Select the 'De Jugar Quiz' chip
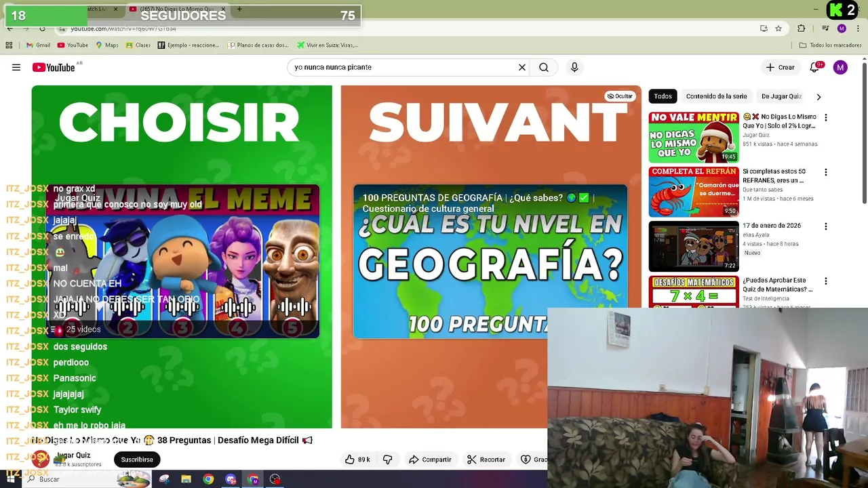The image size is (868, 488). (781, 96)
